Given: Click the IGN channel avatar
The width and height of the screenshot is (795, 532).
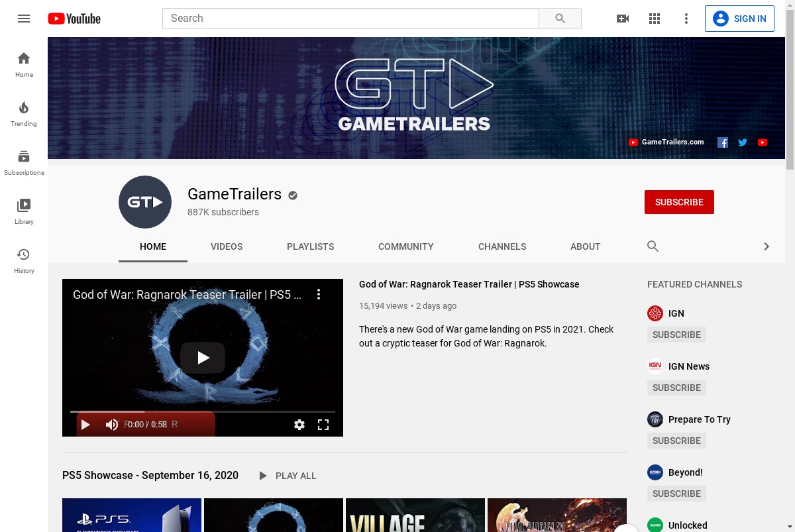Looking at the screenshot, I should click(655, 313).
